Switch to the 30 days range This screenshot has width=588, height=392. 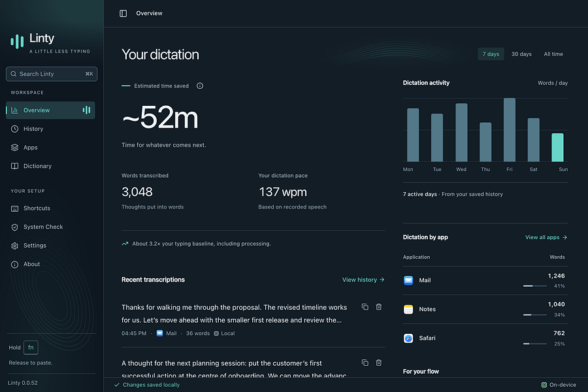pos(521,54)
